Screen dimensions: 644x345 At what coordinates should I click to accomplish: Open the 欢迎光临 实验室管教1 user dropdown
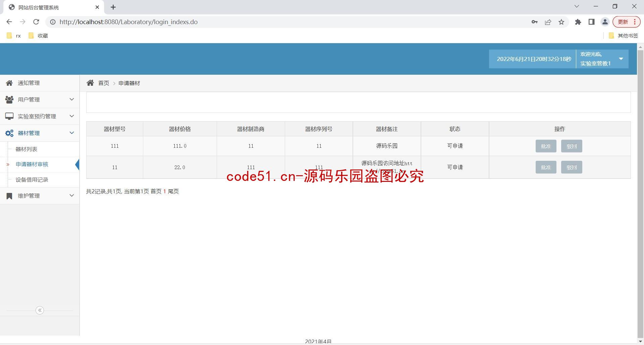[602, 59]
